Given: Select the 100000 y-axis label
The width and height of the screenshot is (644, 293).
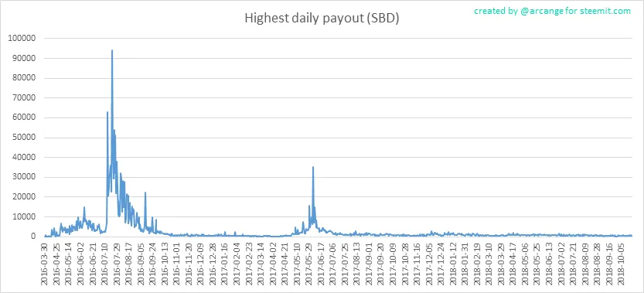Looking at the screenshot, I should [x=22, y=38].
